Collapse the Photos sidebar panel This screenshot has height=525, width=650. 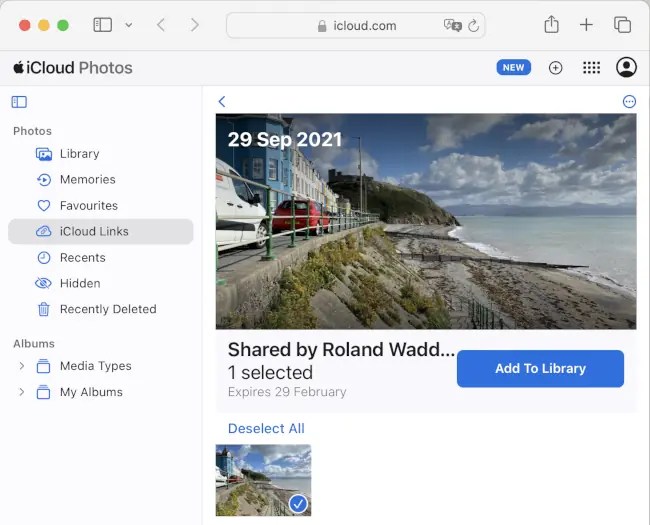(x=19, y=102)
